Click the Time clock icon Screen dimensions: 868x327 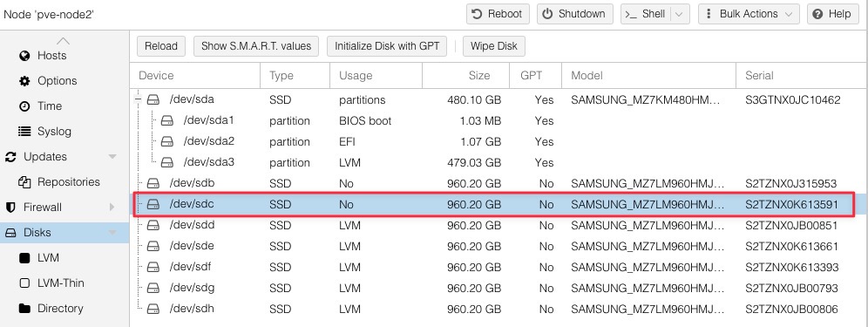click(x=24, y=106)
